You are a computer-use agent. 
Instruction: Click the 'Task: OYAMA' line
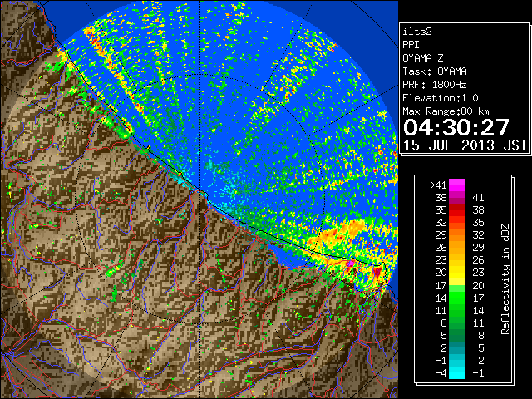pos(435,71)
